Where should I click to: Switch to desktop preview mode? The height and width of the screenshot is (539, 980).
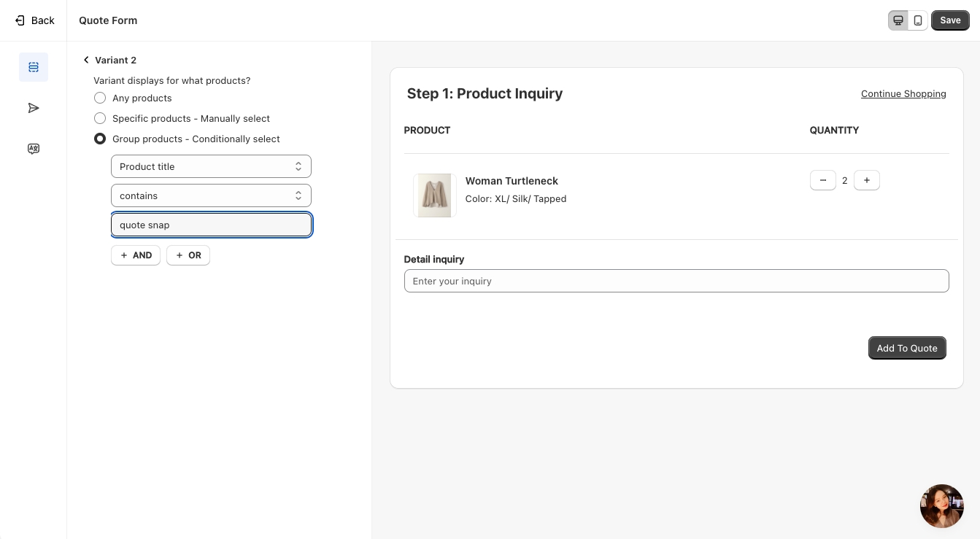(x=898, y=20)
